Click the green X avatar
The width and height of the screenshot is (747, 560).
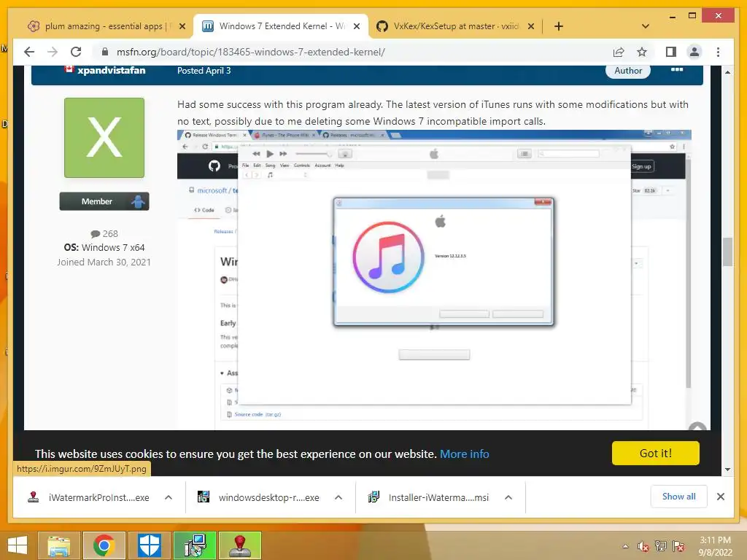tap(104, 138)
